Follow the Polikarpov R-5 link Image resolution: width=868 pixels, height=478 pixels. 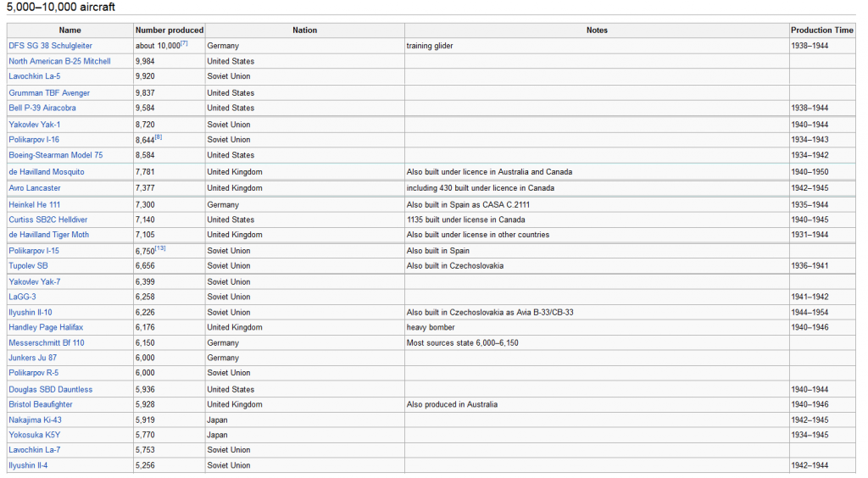tap(33, 373)
